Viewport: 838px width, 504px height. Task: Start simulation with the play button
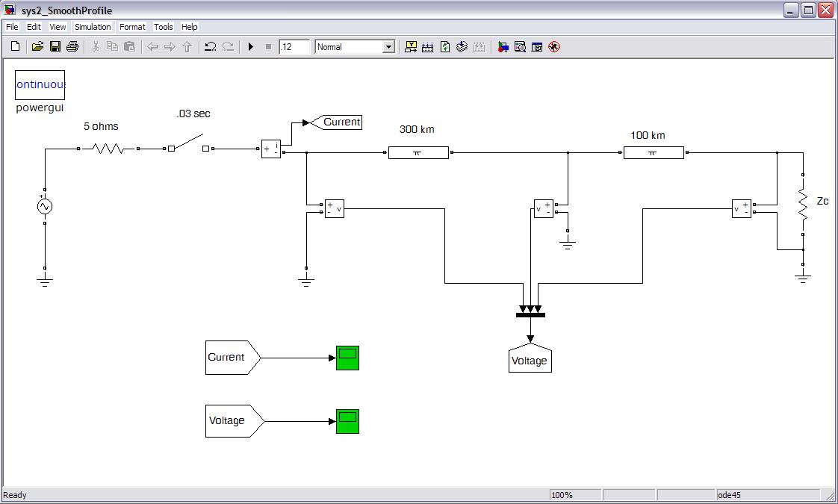(251, 47)
